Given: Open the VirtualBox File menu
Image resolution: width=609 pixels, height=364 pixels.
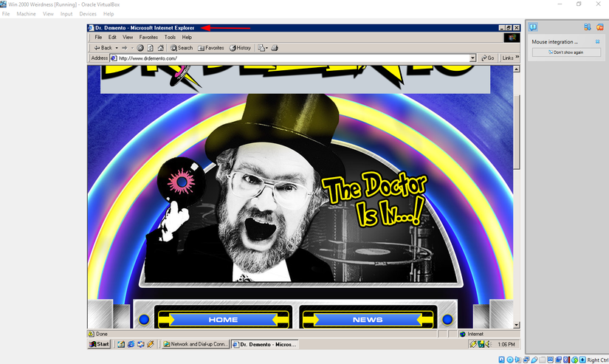Looking at the screenshot, I should coord(6,13).
